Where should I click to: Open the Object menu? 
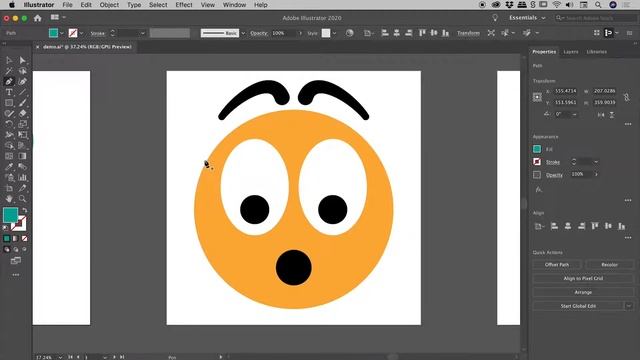(109, 5)
